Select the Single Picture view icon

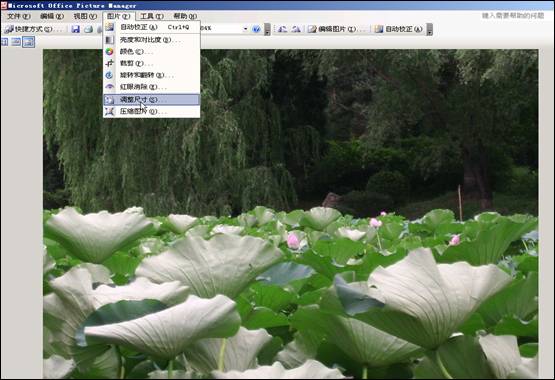29,42
